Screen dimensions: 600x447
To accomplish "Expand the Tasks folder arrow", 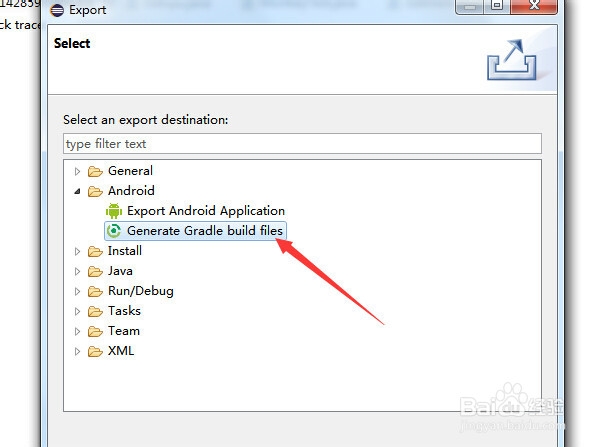I will click(77, 311).
